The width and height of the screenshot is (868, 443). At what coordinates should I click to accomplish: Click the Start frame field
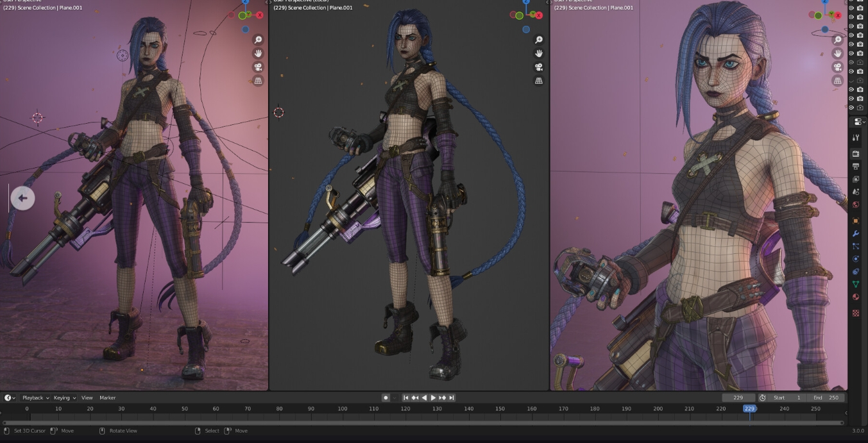point(787,397)
